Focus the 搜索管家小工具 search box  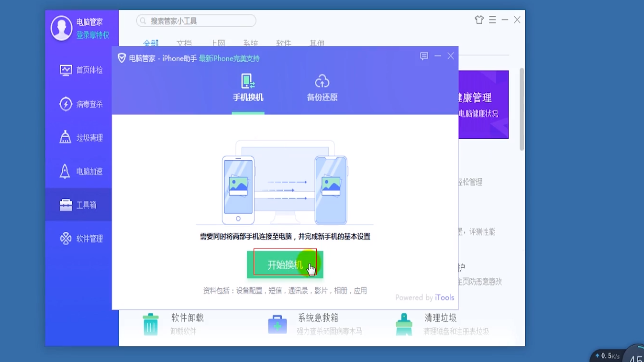[196, 21]
